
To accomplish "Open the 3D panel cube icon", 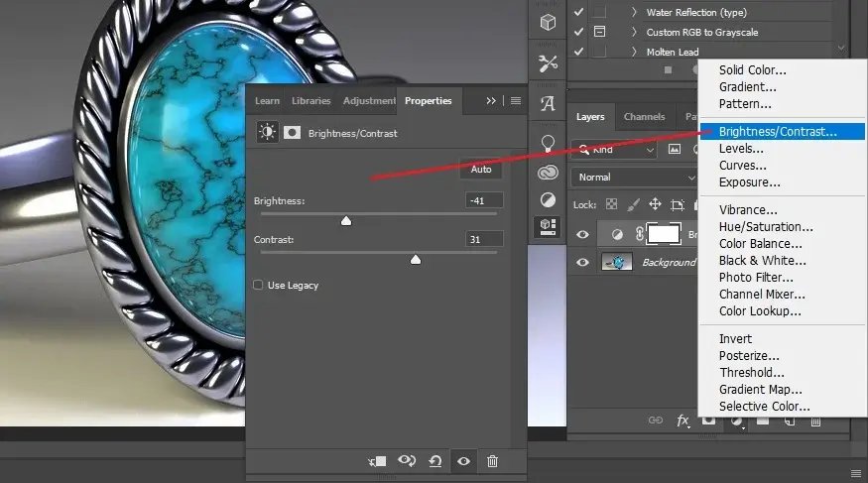I will pos(548,22).
